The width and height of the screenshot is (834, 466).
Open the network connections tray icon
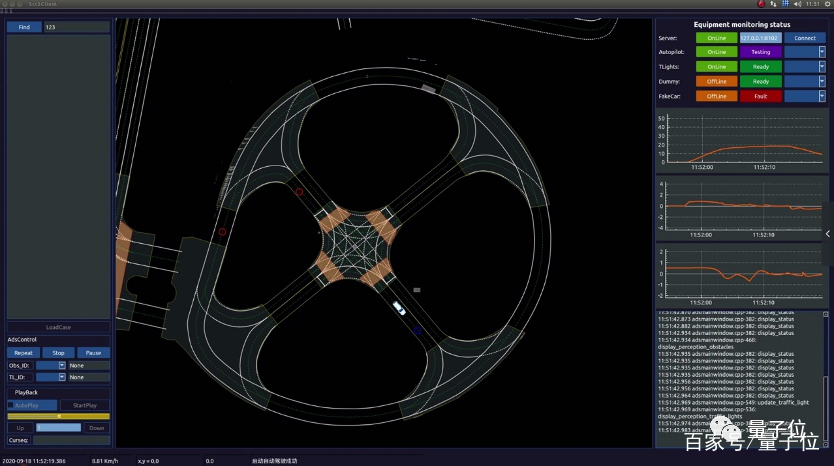coord(774,4)
